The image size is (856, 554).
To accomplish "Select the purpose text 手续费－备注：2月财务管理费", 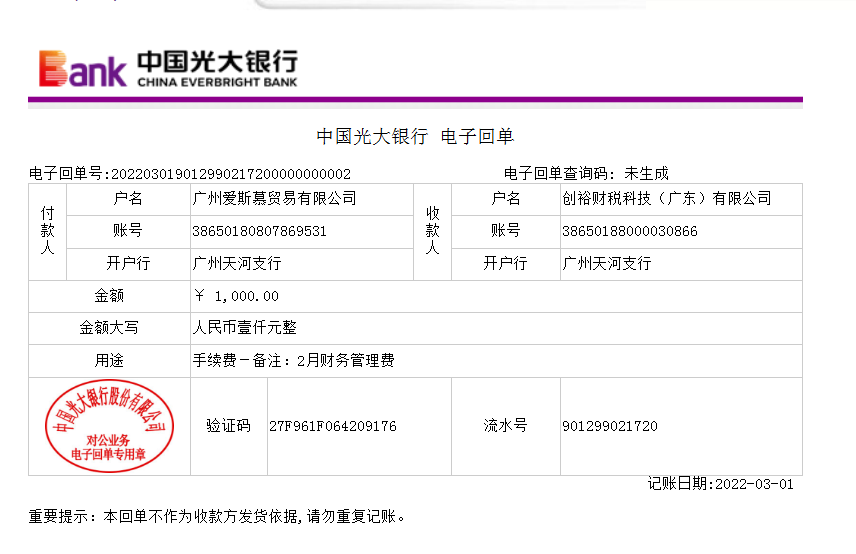I will click(294, 361).
